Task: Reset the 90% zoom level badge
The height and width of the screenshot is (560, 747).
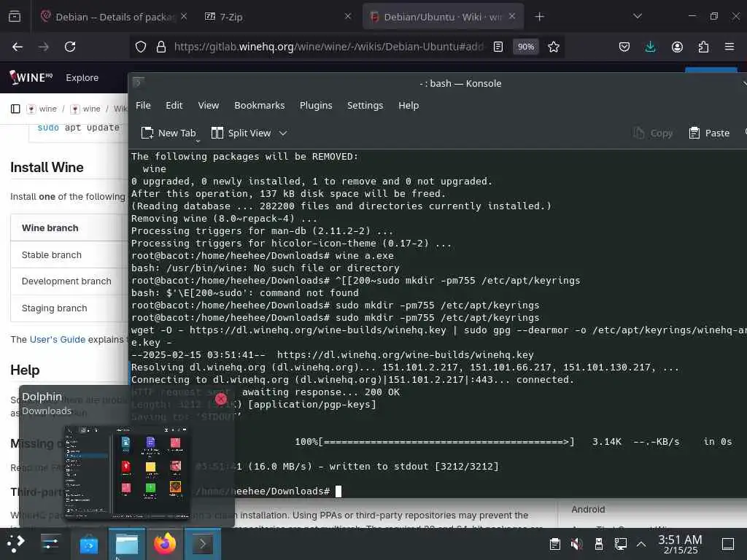Action: [x=526, y=47]
